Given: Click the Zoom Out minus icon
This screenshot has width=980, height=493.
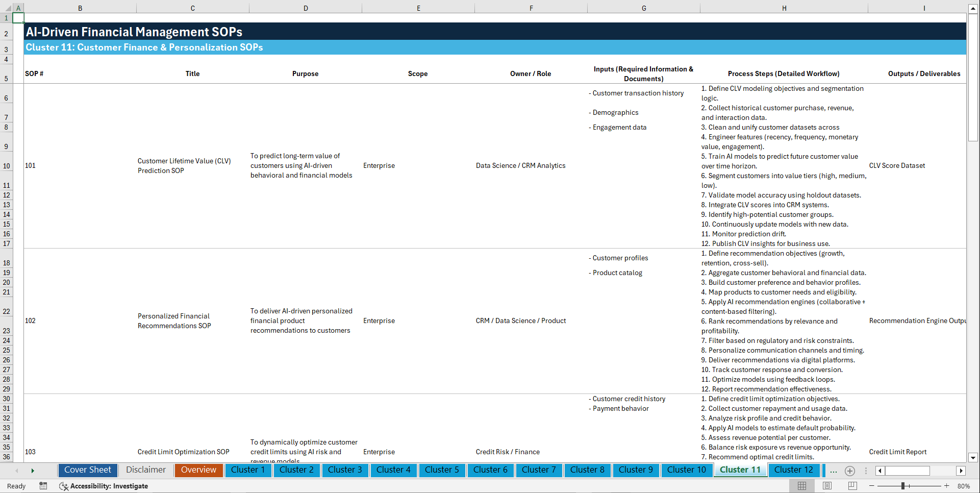Looking at the screenshot, I should pos(871,486).
